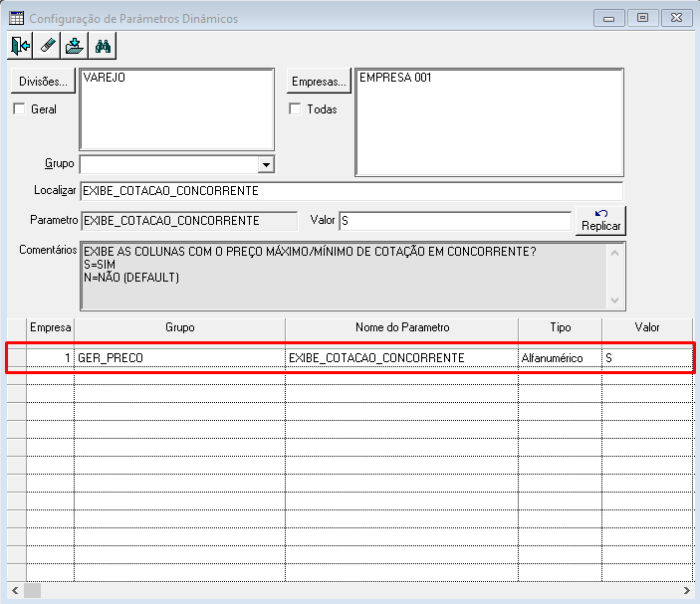700x604 pixels.
Task: Enable the Todas checkbox
Action: click(x=295, y=108)
